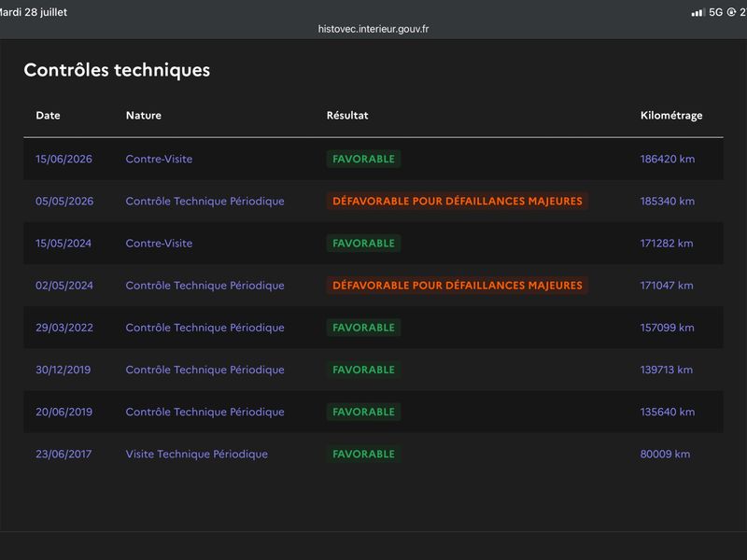Select the mileage 135640 km
This screenshot has height=560, width=747.
tap(668, 412)
